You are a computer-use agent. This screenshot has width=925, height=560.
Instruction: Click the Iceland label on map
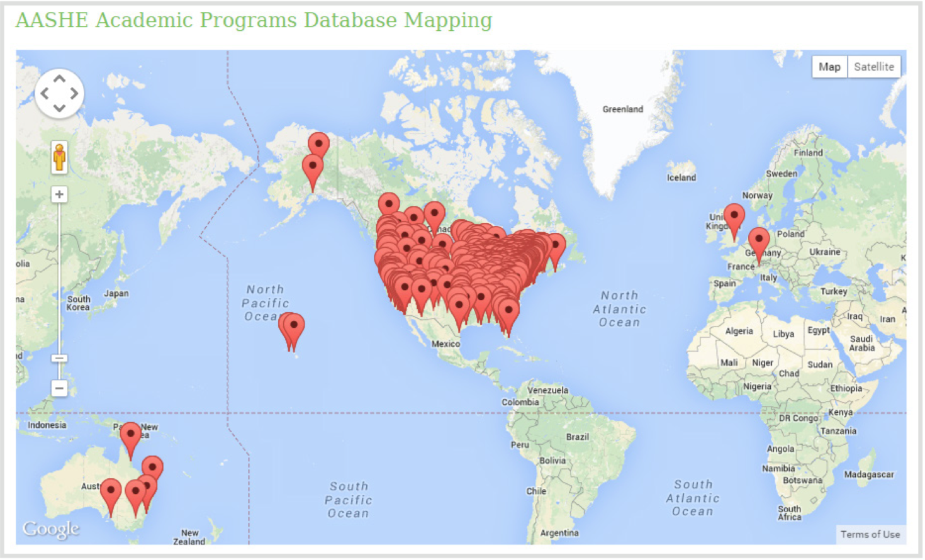(x=681, y=177)
